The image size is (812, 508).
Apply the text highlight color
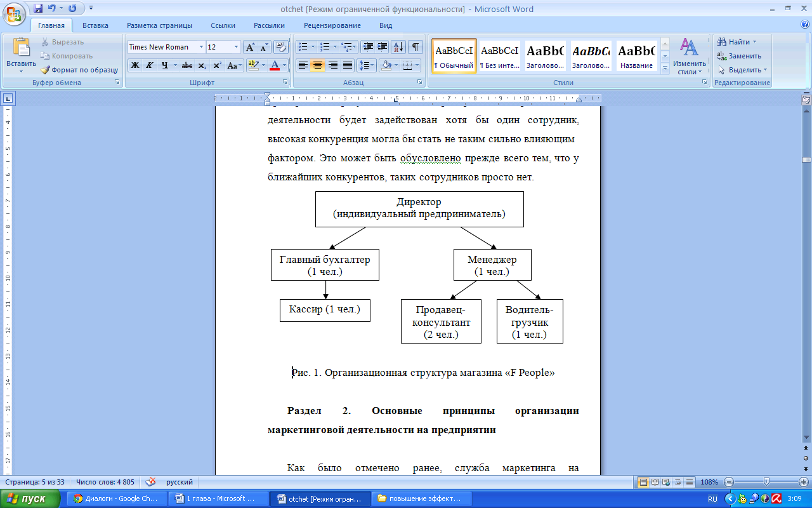(252, 65)
